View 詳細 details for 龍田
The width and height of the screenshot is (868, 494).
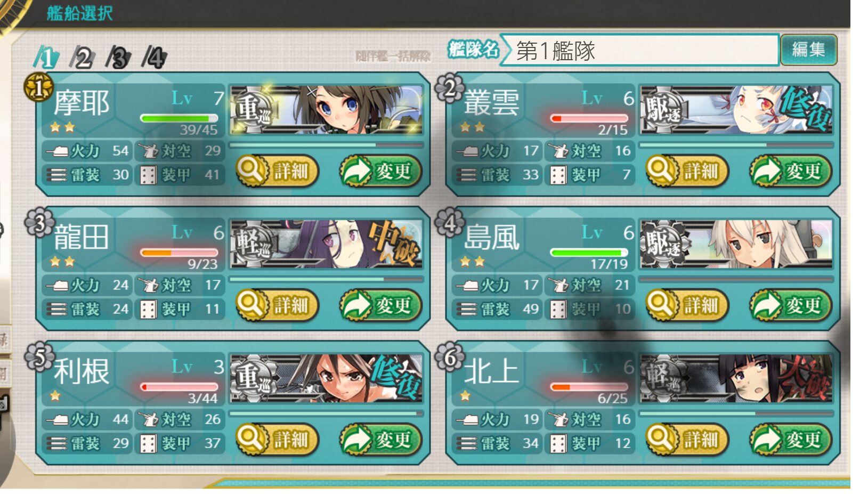tap(277, 305)
